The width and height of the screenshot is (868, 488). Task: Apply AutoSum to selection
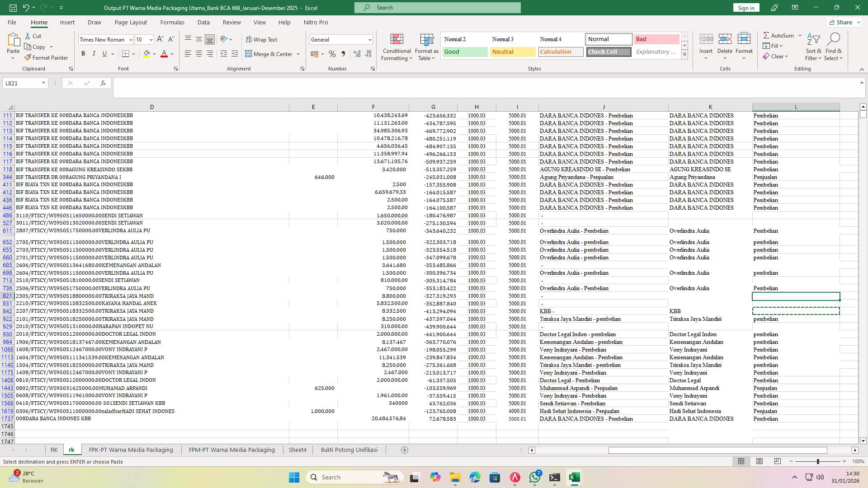click(x=780, y=35)
